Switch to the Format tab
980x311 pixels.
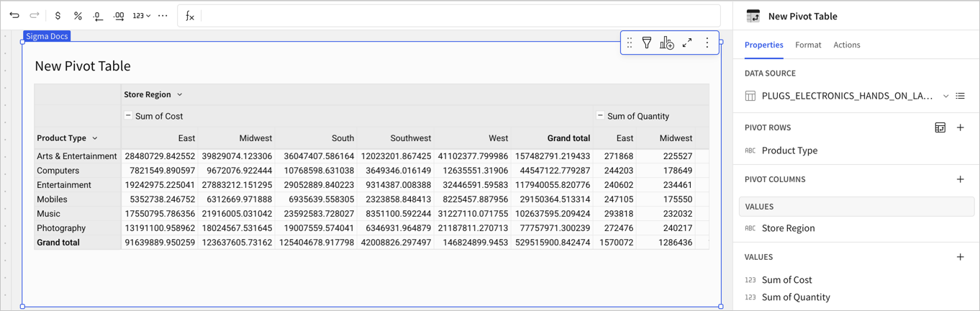coord(808,45)
